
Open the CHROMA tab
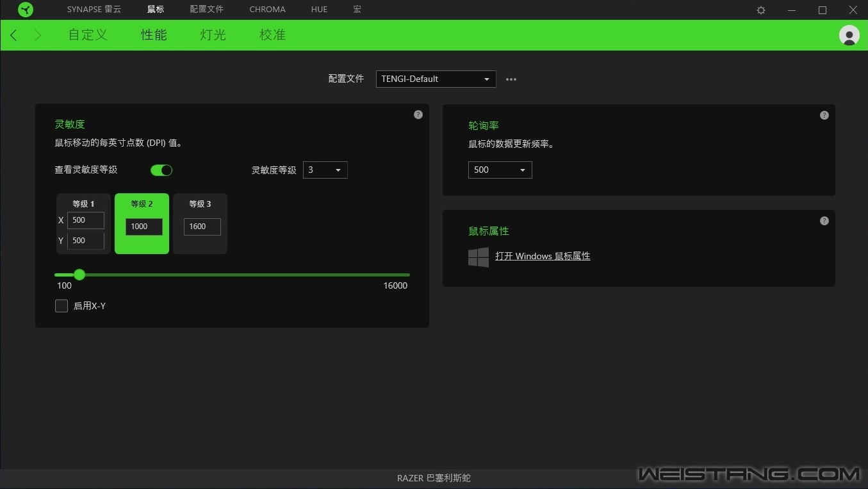267,10
